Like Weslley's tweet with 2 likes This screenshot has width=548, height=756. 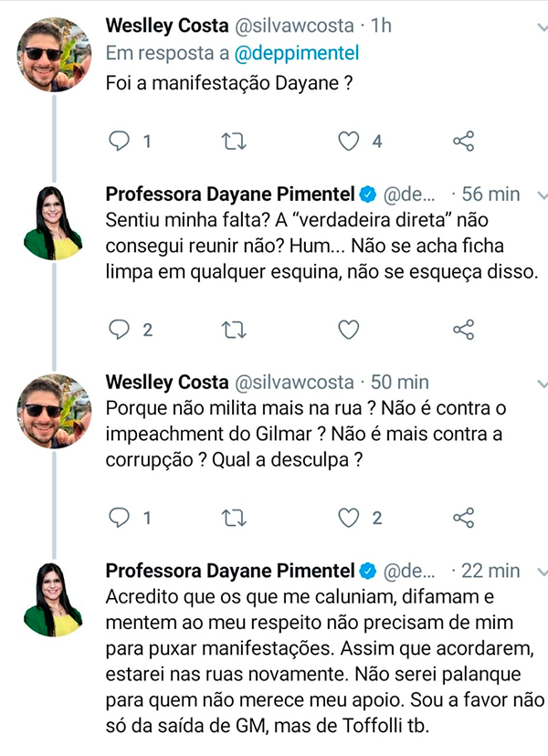(x=348, y=518)
